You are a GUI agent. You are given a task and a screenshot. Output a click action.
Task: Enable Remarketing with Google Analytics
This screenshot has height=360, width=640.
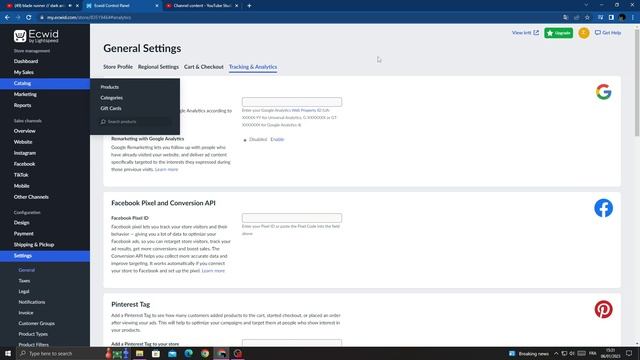277,139
